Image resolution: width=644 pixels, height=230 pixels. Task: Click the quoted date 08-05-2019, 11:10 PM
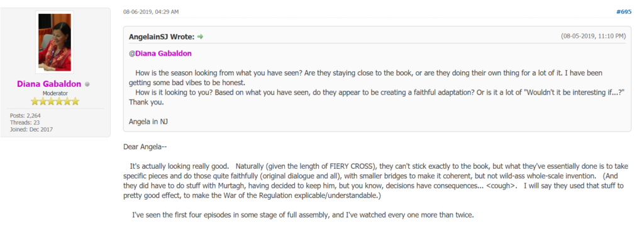(593, 36)
